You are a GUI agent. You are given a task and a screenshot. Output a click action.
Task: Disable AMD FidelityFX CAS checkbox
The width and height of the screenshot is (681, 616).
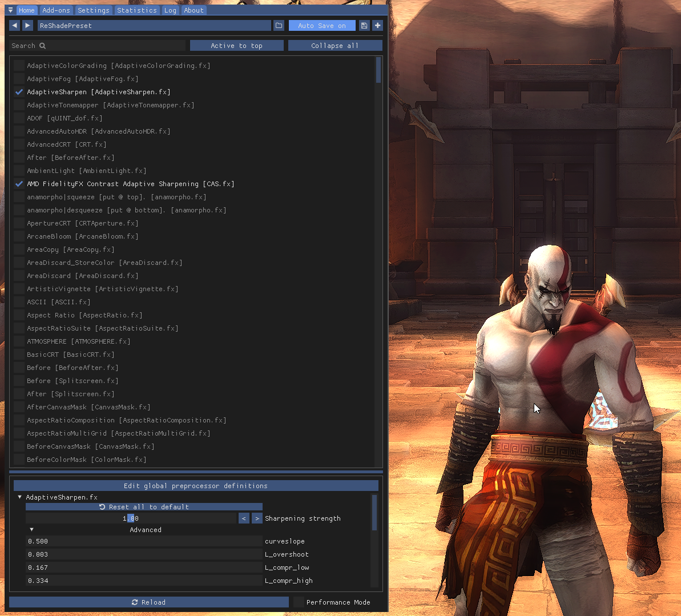pos(19,184)
